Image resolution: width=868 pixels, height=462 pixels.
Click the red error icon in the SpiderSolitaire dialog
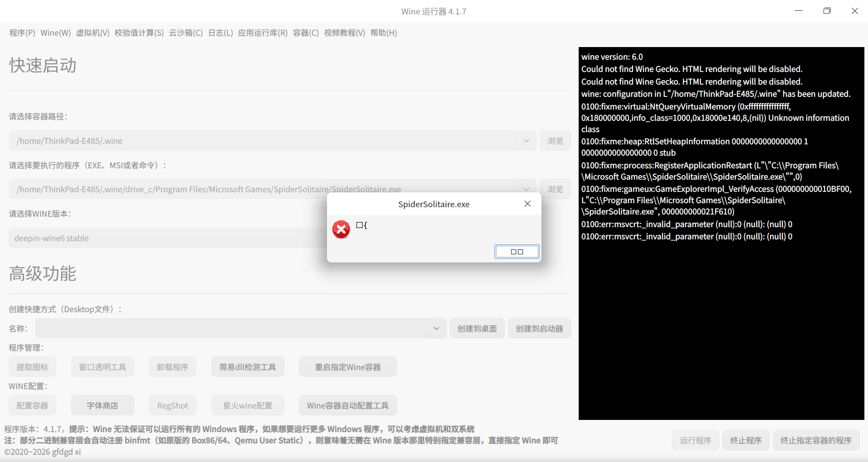tap(341, 229)
